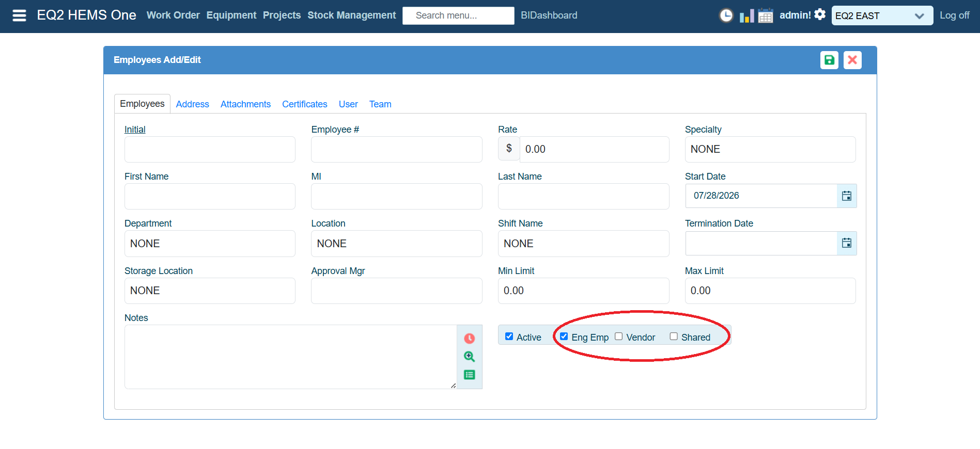980x449 pixels.
Task: Close Employees Add/Edit with red X
Action: [x=852, y=60]
